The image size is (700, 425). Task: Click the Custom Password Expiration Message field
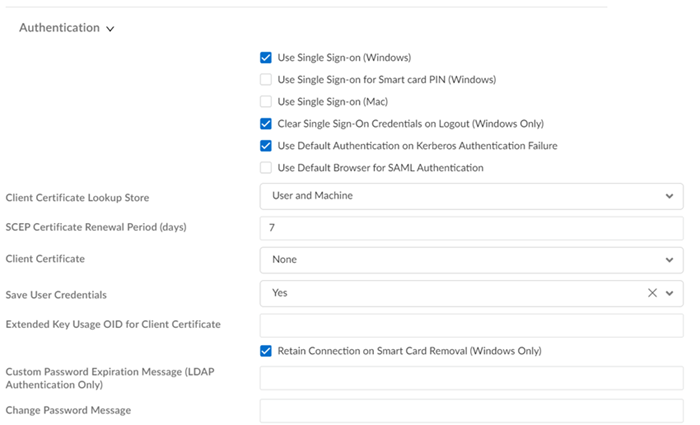(x=471, y=378)
